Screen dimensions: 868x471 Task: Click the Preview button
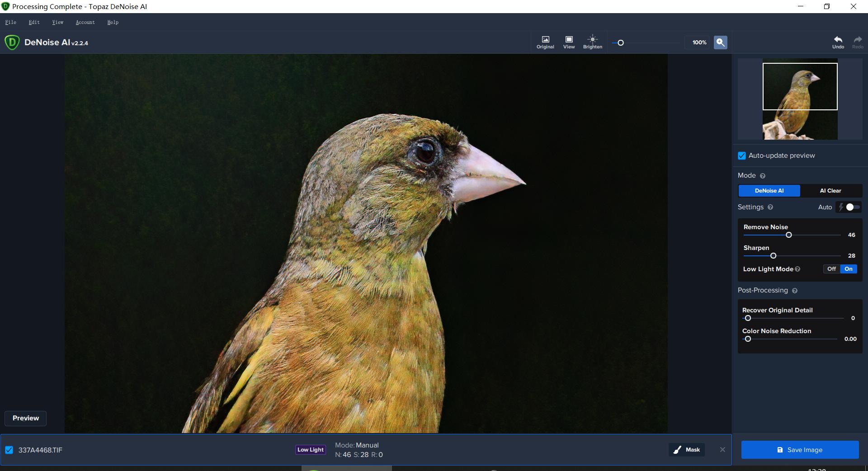pyautogui.click(x=26, y=418)
